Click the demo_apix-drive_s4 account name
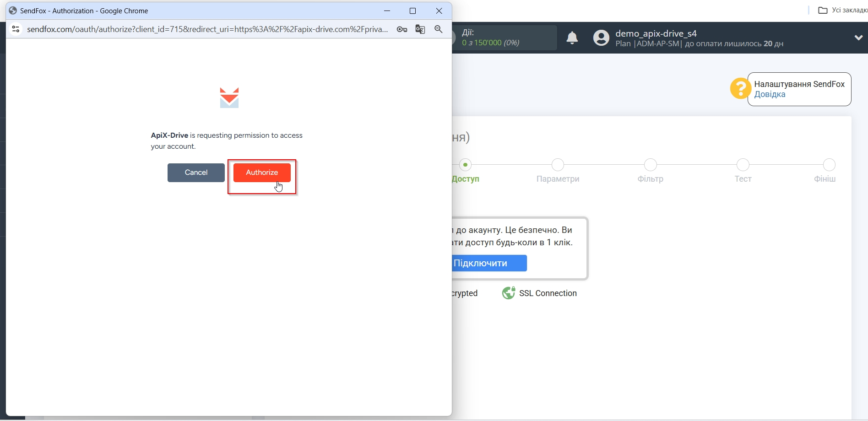The image size is (868, 421). [x=656, y=33]
